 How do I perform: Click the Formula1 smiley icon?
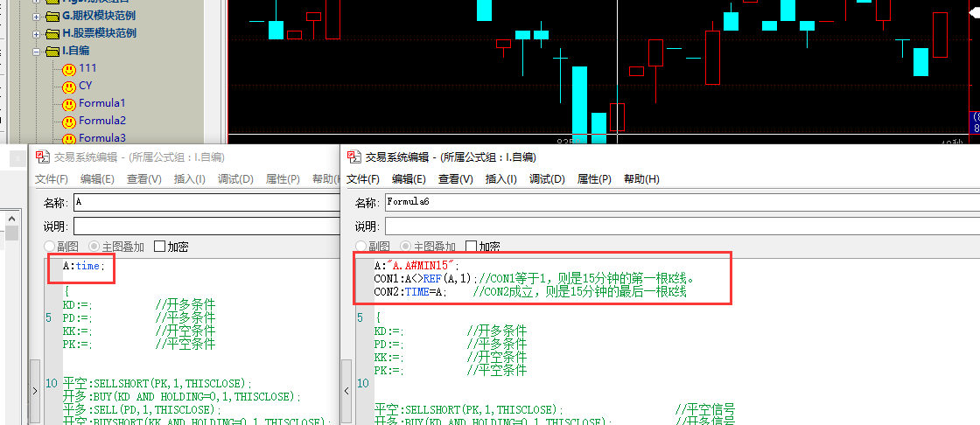[x=68, y=104]
